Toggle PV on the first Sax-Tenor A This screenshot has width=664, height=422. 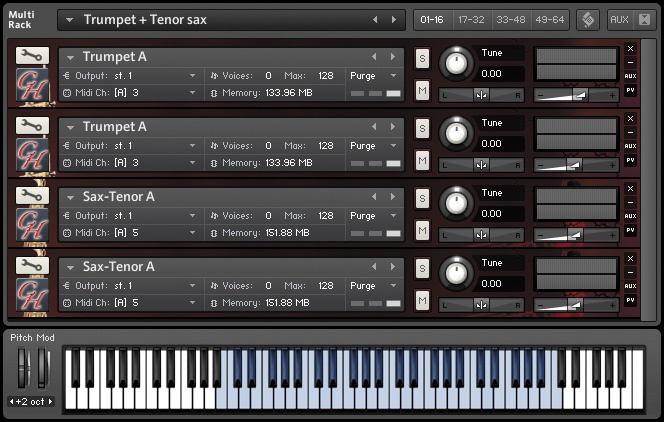631,230
